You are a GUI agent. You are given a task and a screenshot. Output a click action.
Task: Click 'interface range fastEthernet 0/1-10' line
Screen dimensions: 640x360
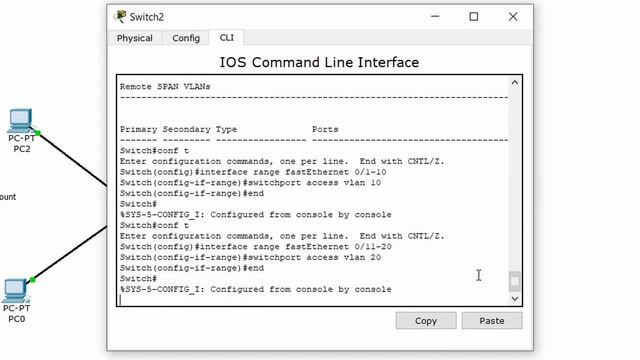pyautogui.click(x=253, y=172)
